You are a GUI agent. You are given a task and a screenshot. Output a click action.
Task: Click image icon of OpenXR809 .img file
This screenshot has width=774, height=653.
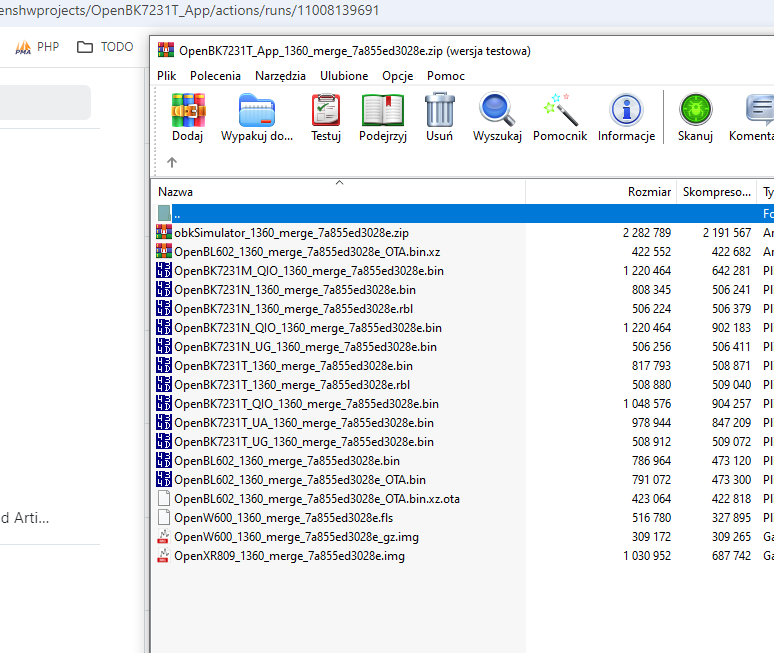point(164,555)
